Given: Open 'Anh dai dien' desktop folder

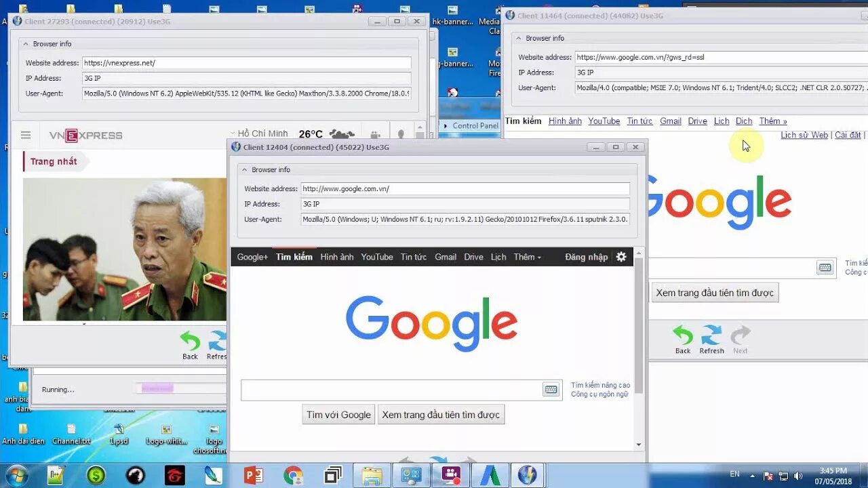Looking at the screenshot, I should [23, 434].
